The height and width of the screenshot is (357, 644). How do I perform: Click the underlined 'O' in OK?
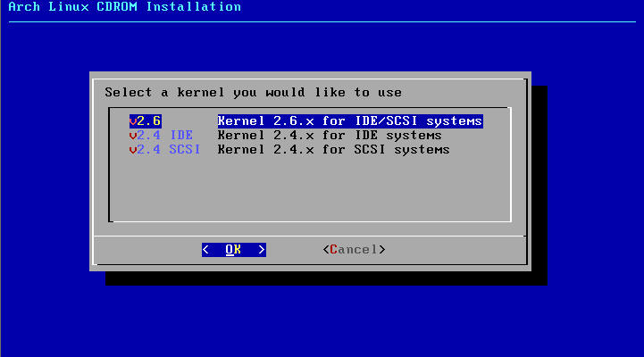[x=230, y=250]
